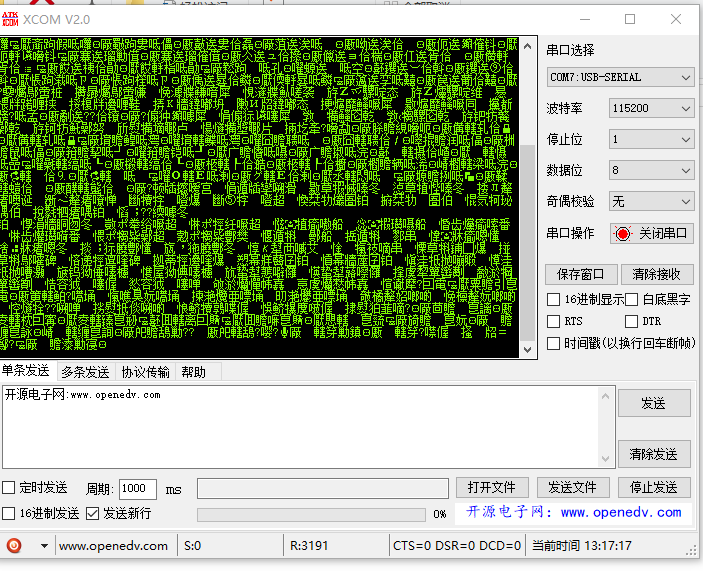The width and height of the screenshot is (703, 571).
Task: Click the 停止发送 button
Action: [654, 487]
